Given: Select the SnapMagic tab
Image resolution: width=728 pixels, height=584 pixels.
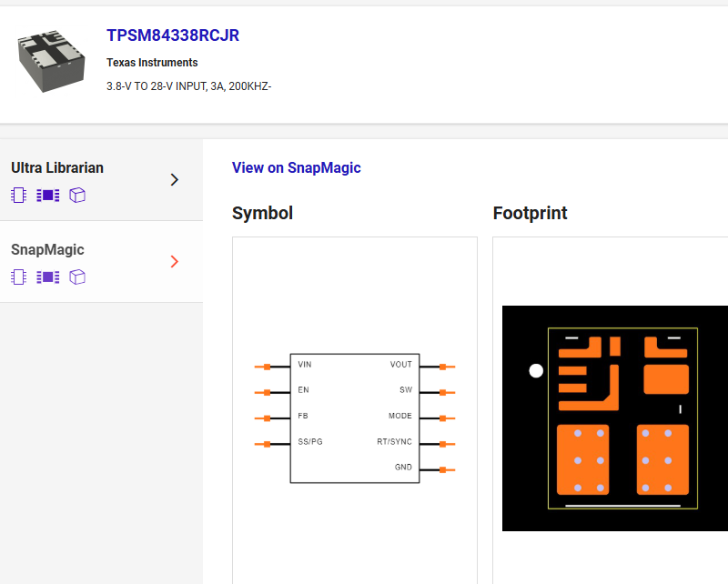Looking at the screenshot, I should pyautogui.click(x=101, y=262).
